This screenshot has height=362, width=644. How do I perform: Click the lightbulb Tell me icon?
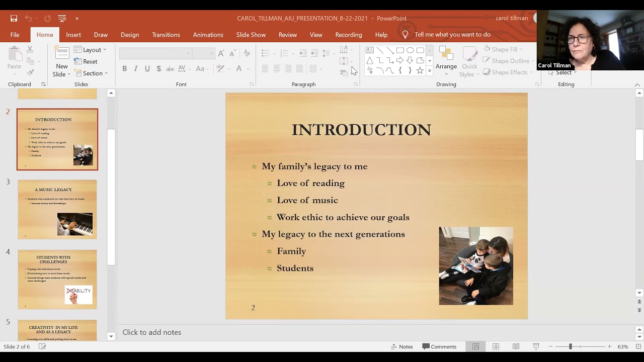point(405,35)
